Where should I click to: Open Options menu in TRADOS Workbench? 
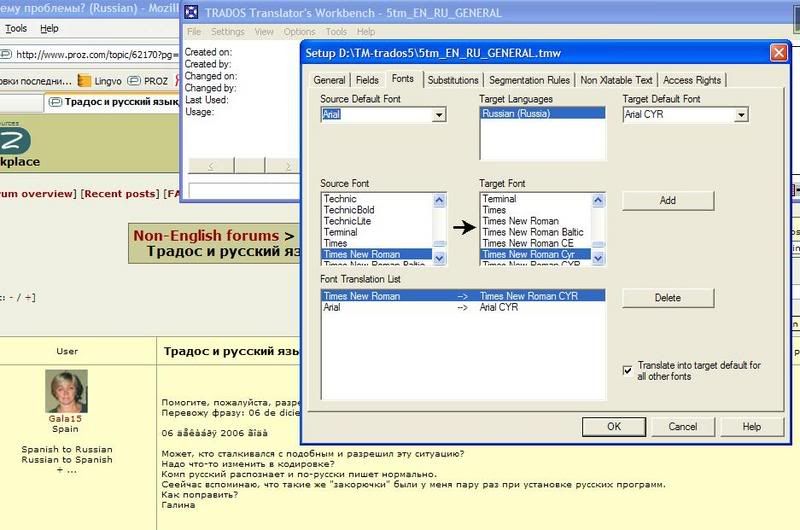click(x=299, y=32)
